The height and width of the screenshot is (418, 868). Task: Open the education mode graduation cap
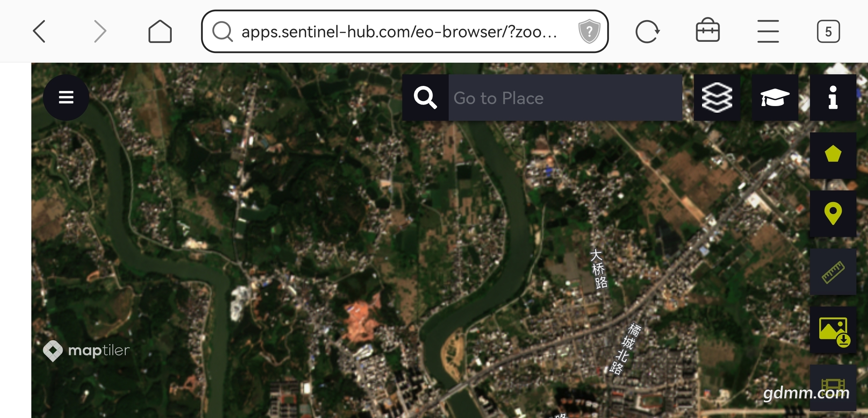coord(775,98)
